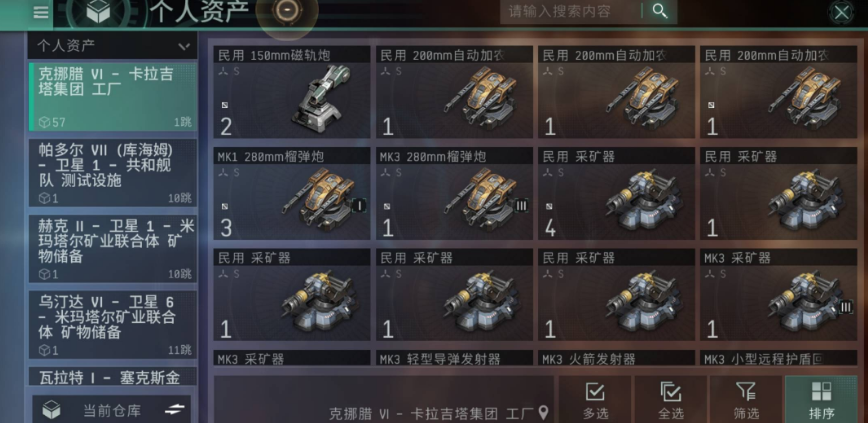
Task: Toggle 全选 select-all option
Action: point(670,400)
